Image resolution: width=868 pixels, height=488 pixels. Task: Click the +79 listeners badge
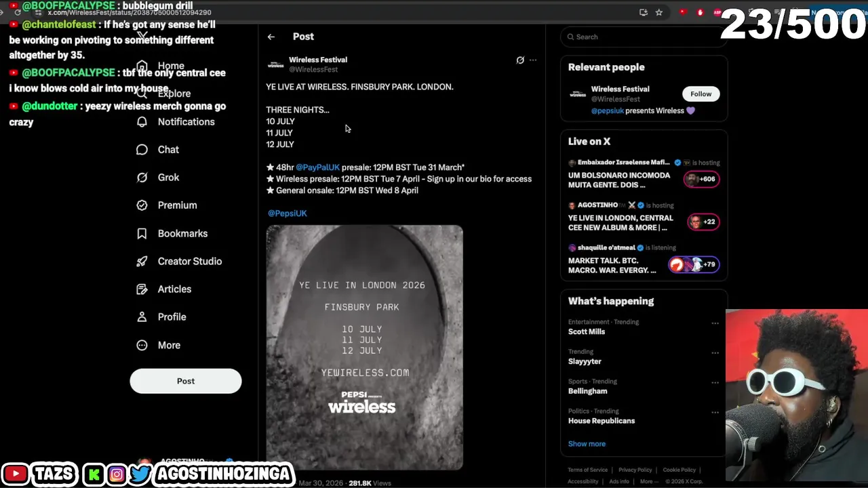pos(694,265)
